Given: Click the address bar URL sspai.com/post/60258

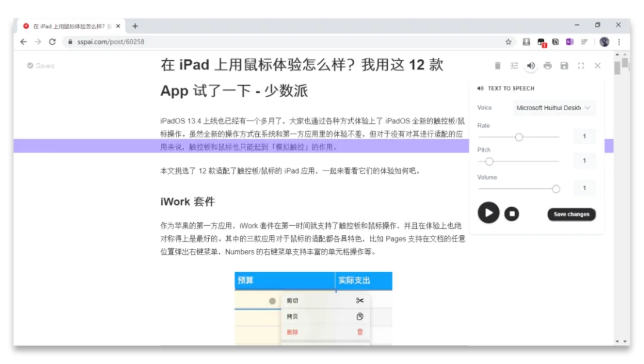Looking at the screenshot, I should click(110, 42).
